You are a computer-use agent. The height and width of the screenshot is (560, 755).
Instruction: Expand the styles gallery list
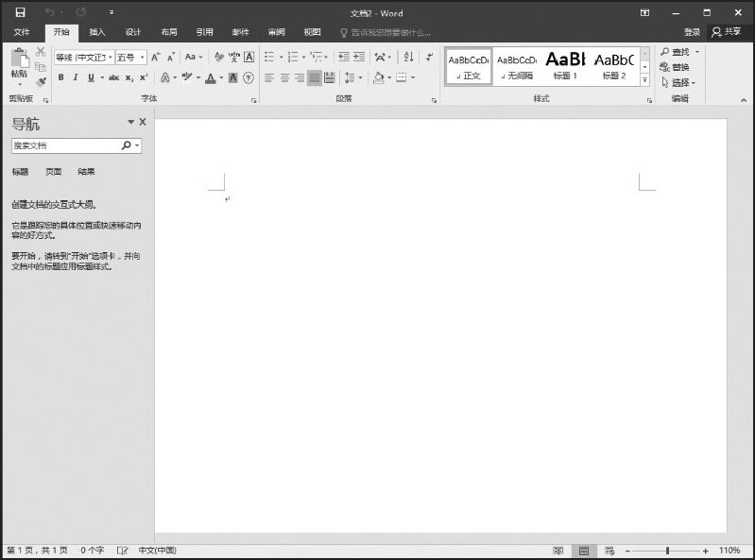click(x=645, y=81)
